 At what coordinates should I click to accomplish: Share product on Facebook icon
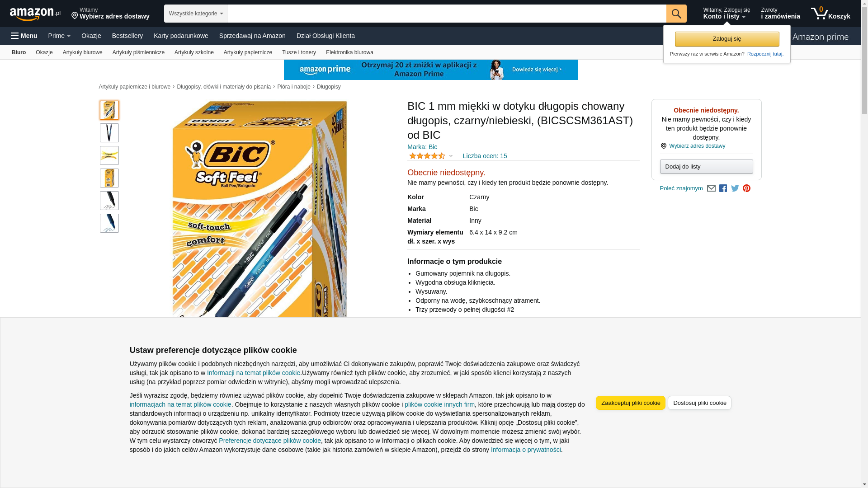pos(723,188)
